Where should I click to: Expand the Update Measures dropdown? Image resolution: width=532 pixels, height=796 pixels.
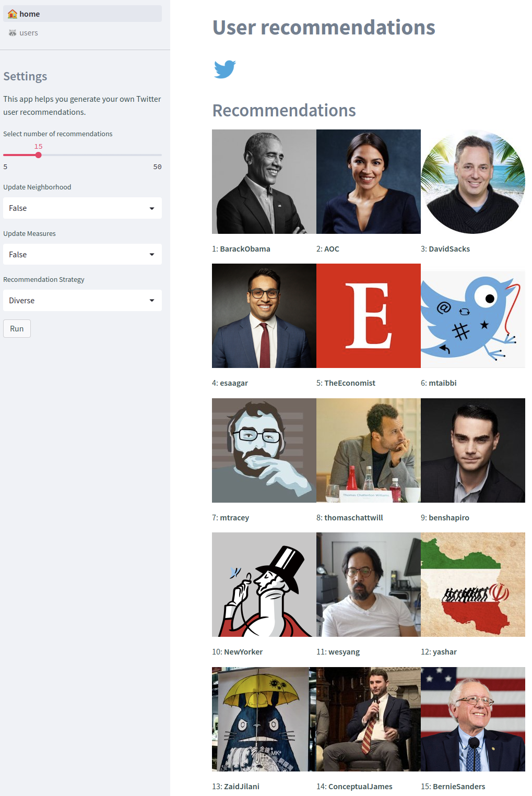point(82,255)
